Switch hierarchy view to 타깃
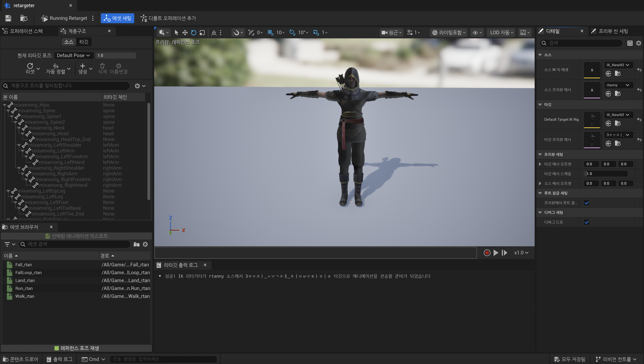Image resolution: width=644 pixels, height=364 pixels. click(84, 42)
